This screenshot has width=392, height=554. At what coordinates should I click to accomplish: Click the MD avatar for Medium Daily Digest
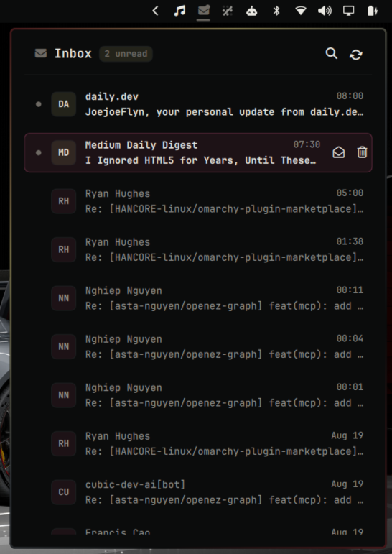tap(64, 152)
